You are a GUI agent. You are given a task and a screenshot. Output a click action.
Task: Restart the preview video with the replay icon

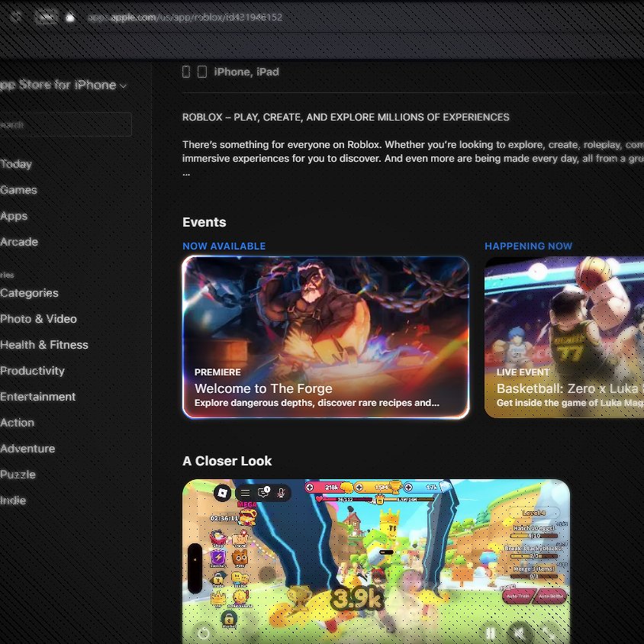pos(204,633)
